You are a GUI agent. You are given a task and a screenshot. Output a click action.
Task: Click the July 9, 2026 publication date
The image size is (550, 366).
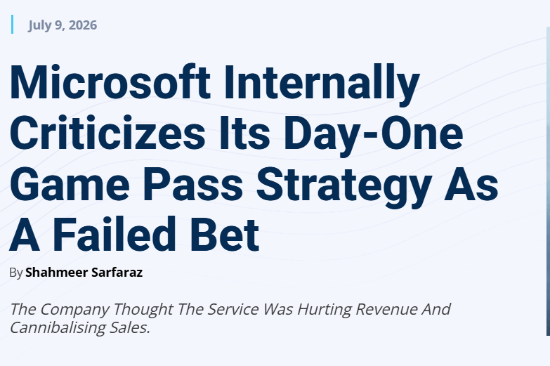62,25
